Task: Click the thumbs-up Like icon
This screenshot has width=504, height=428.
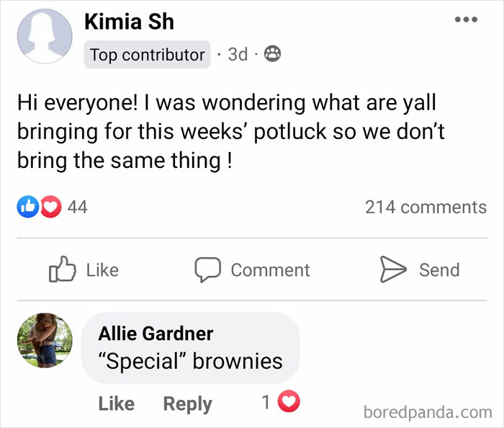Action: point(62,269)
